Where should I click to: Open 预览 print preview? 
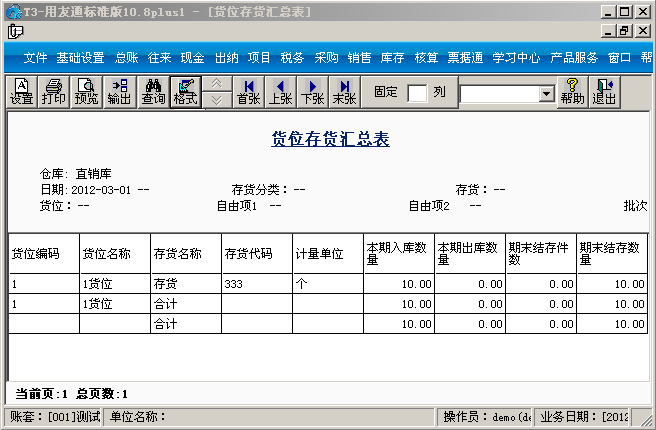(86, 92)
